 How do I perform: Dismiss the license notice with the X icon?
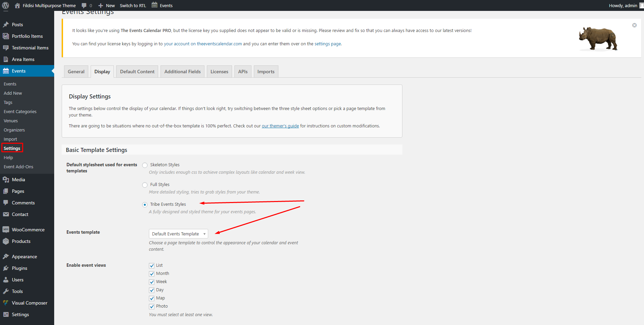coord(634,25)
